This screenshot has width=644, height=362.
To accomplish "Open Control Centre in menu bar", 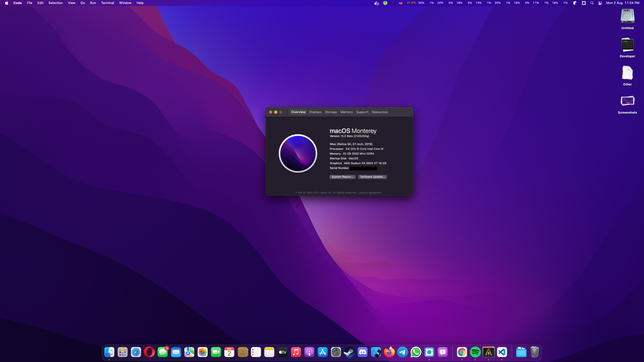I will tap(600, 3).
